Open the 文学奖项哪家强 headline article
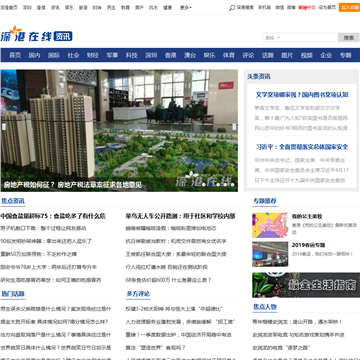 pyautogui.click(x=302, y=95)
